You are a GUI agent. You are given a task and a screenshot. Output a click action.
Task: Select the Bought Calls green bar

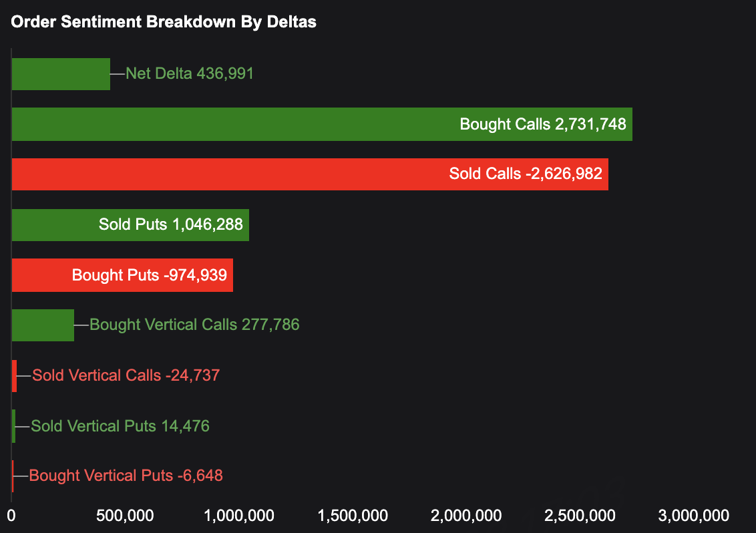point(234,124)
